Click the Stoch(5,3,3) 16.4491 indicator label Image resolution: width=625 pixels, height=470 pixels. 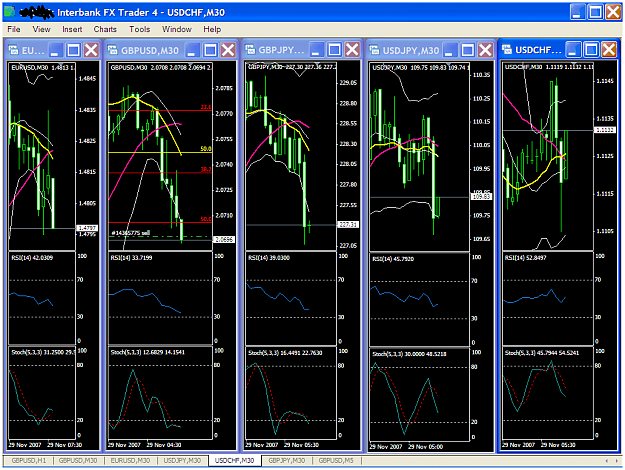[x=285, y=353]
